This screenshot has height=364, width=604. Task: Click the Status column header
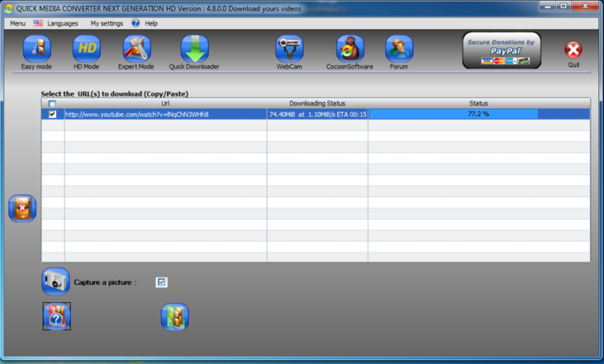coord(478,103)
